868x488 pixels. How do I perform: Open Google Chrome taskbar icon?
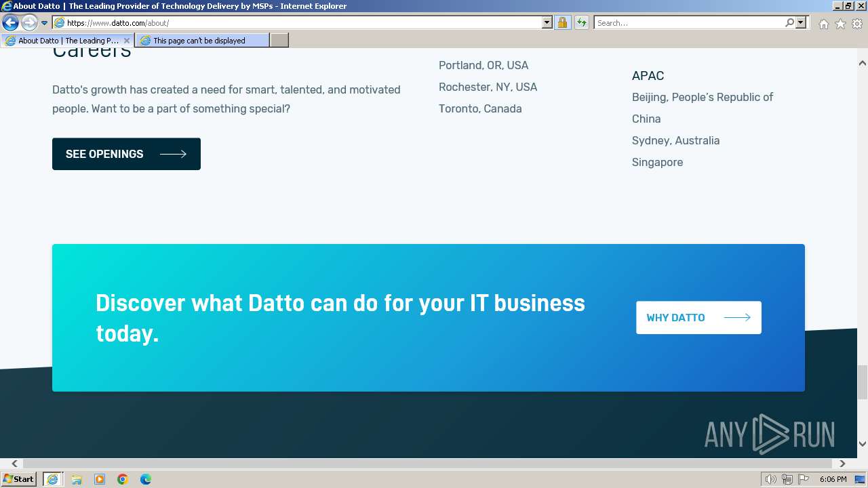(123, 479)
